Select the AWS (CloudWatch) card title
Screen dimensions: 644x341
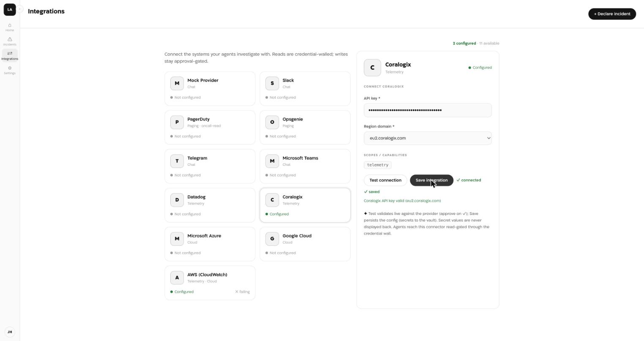point(207,275)
